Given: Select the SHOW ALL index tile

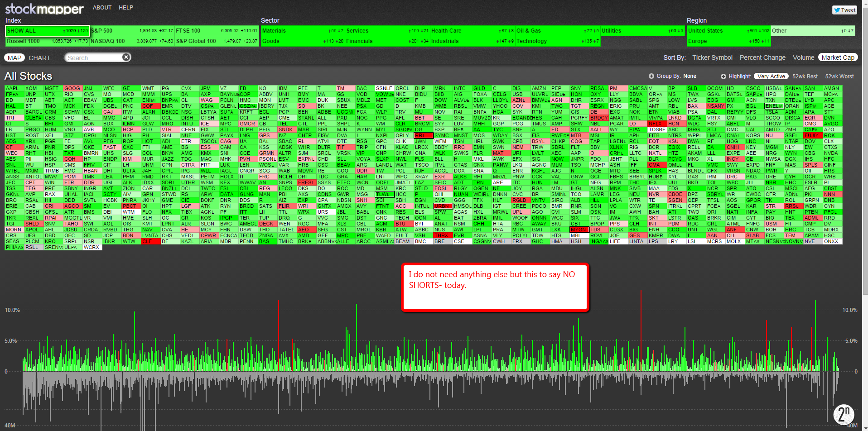Looking at the screenshot, I should 48,31.
